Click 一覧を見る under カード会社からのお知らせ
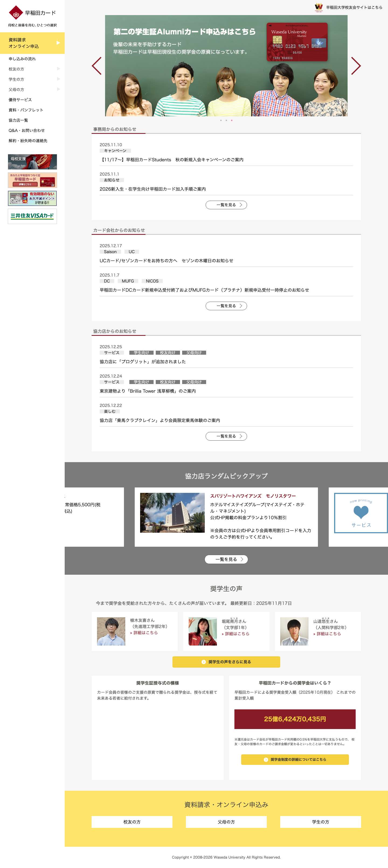The image size is (388, 868). pyautogui.click(x=226, y=306)
